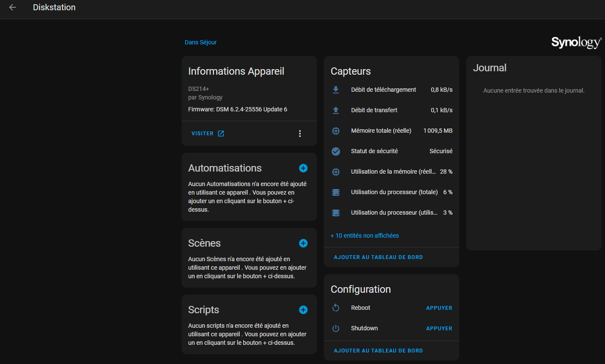Click the DS214+ model name
The width and height of the screenshot is (605, 364).
(199, 89)
